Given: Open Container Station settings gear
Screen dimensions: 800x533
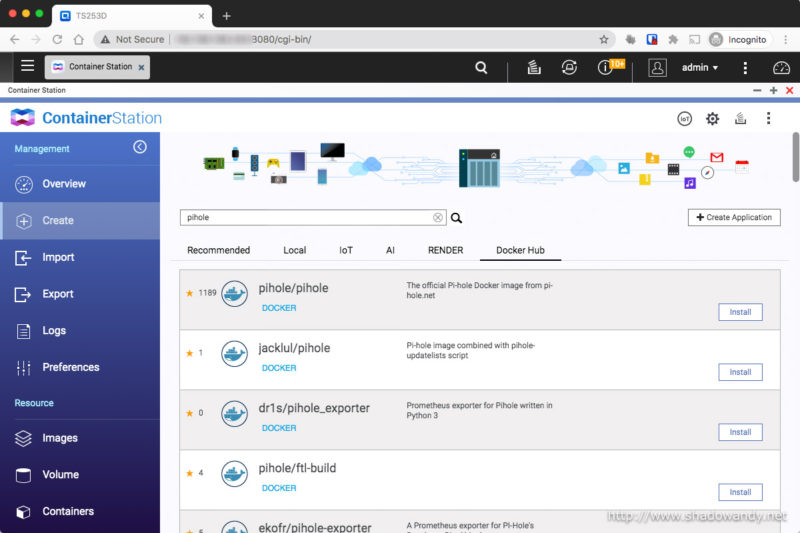Looking at the screenshot, I should (712, 118).
